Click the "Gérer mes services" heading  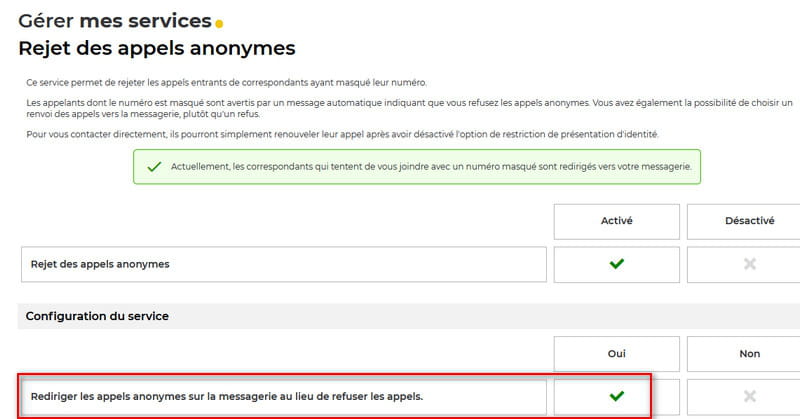(114, 20)
